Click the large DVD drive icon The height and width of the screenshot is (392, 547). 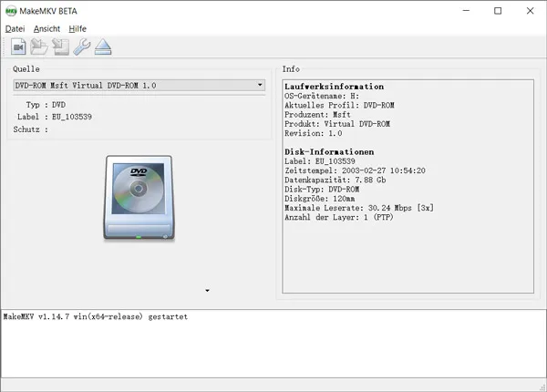138,198
